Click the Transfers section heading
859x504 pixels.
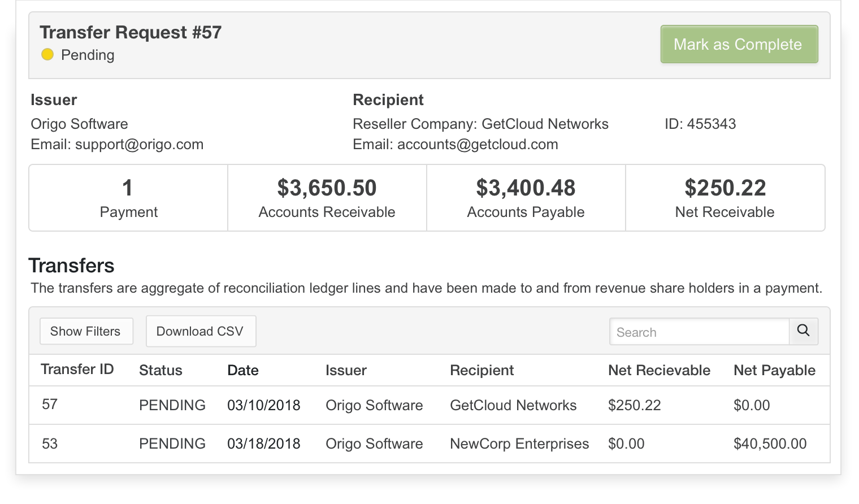point(71,266)
